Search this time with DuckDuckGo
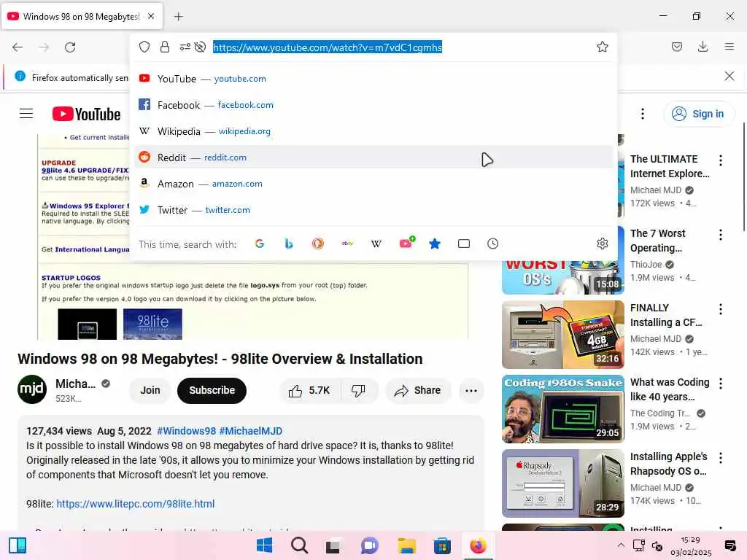The width and height of the screenshot is (747, 560). 318,244
